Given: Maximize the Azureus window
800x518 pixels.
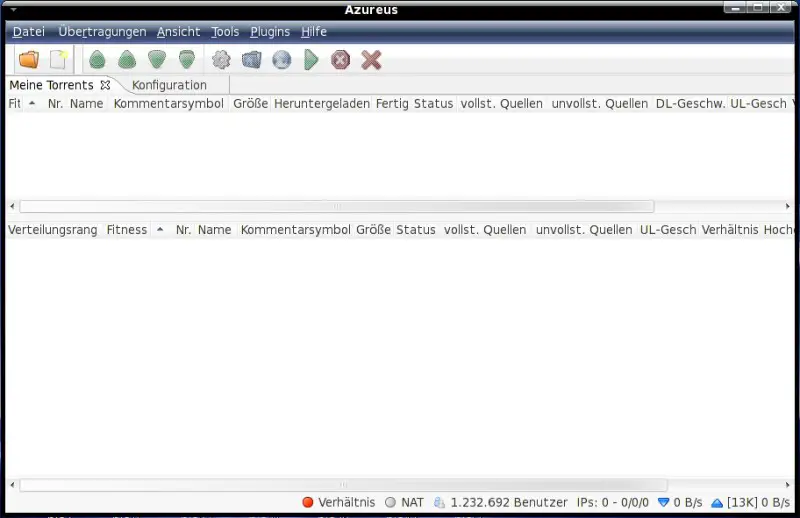Looking at the screenshot, I should (x=758, y=7).
